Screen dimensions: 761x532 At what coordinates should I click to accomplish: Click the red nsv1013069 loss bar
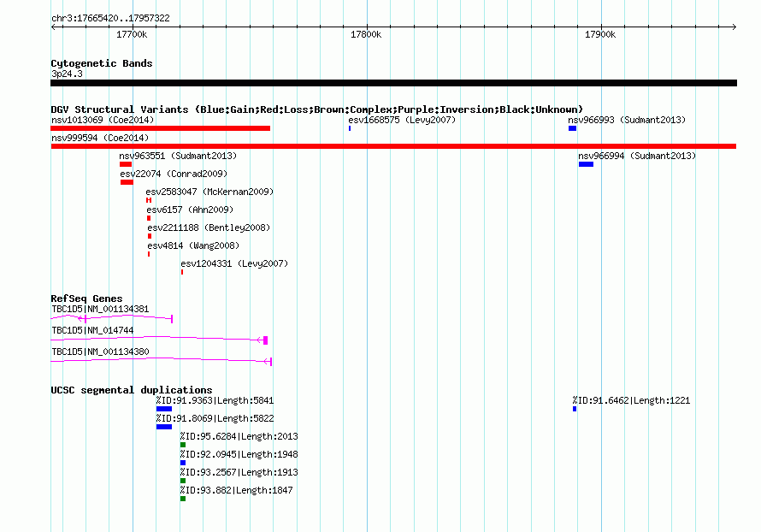(x=160, y=128)
